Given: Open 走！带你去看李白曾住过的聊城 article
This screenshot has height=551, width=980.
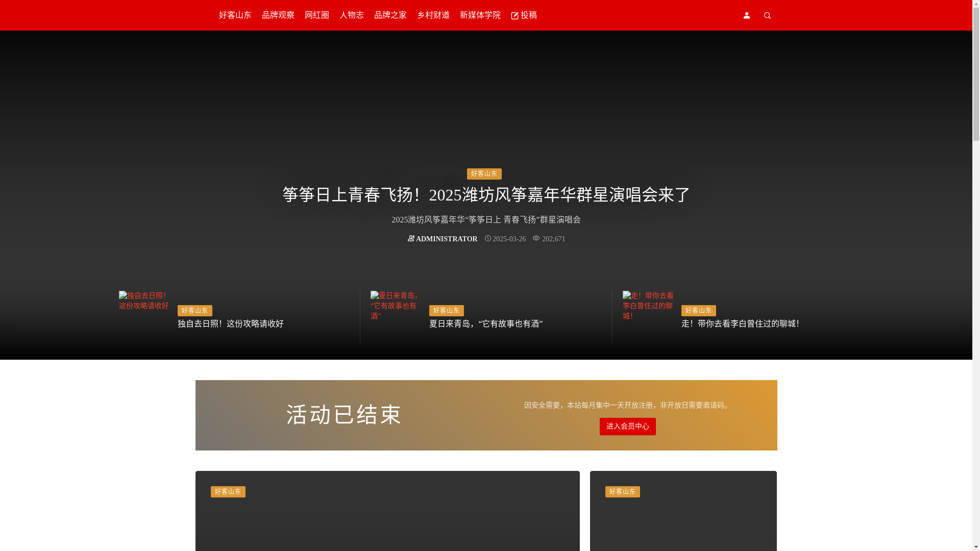Looking at the screenshot, I should [x=740, y=324].
